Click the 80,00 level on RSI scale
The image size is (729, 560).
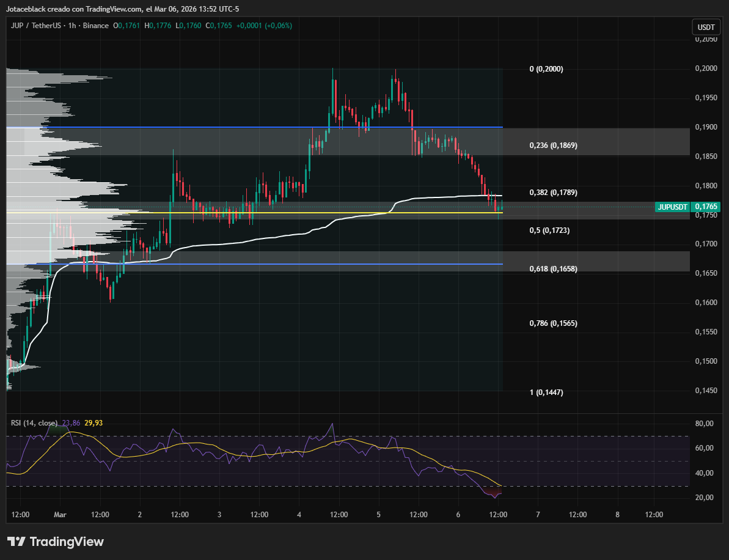[x=703, y=424]
